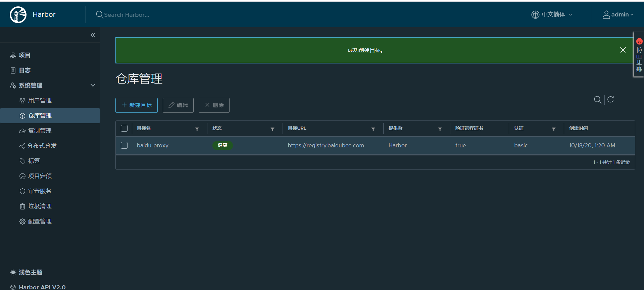The width and height of the screenshot is (644, 290).
Task: Collapse the 系统管理 section
Action: pyautogui.click(x=93, y=85)
